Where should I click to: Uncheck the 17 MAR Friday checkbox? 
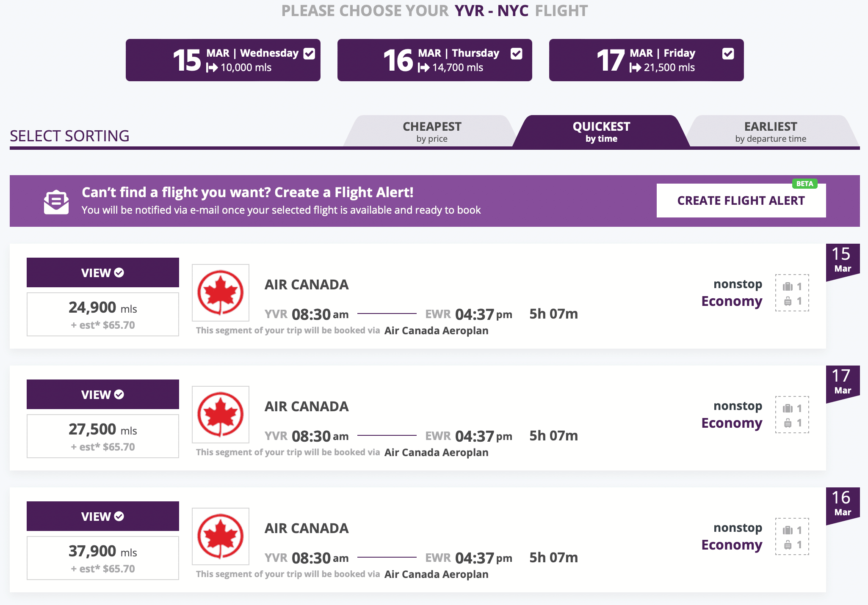(728, 54)
